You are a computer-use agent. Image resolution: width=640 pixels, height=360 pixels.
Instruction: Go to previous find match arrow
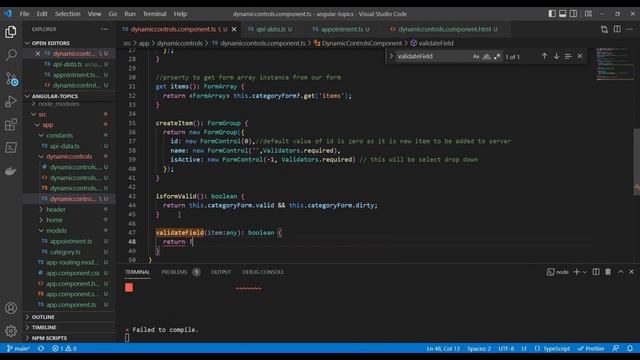coord(544,56)
